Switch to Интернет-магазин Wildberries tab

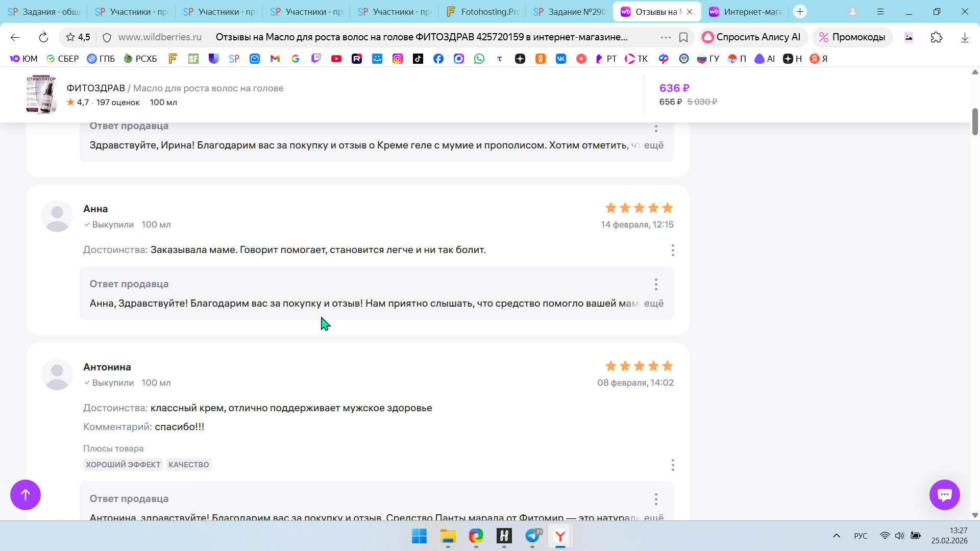pyautogui.click(x=747, y=12)
